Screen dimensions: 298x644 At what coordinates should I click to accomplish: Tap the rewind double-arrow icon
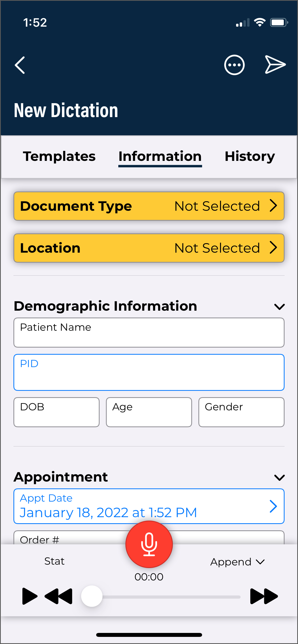[58, 596]
